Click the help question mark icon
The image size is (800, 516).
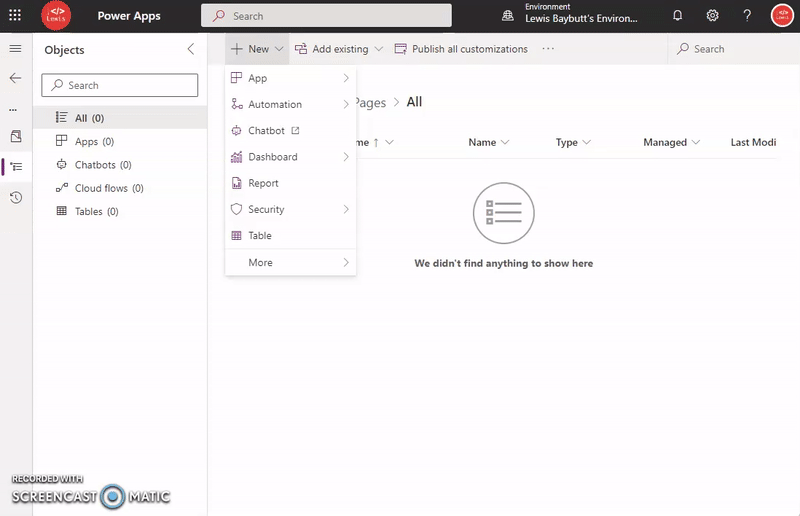tap(747, 16)
